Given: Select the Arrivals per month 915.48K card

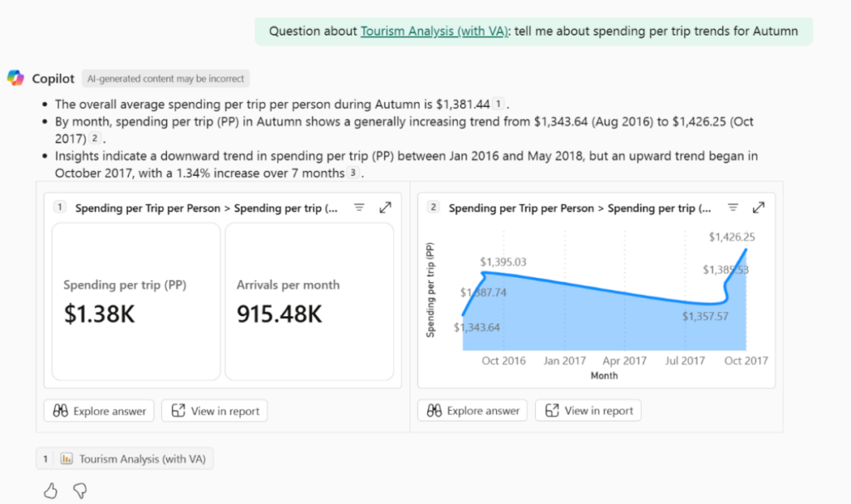Looking at the screenshot, I should [309, 301].
